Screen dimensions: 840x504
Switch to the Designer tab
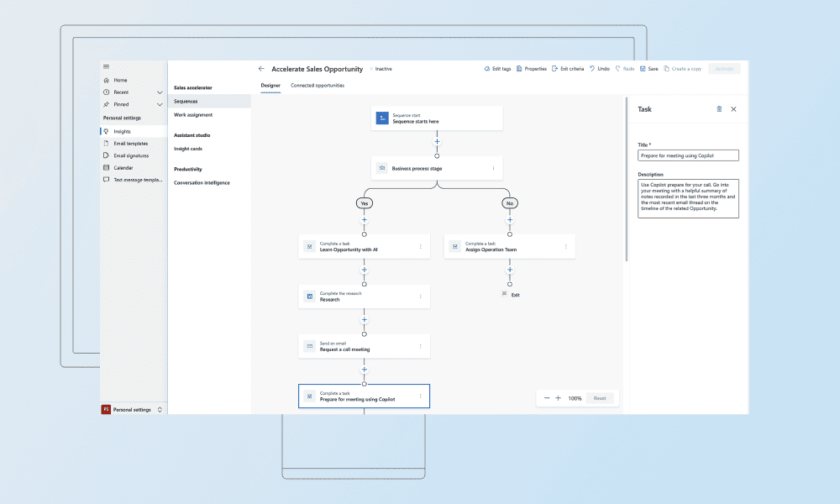click(270, 86)
